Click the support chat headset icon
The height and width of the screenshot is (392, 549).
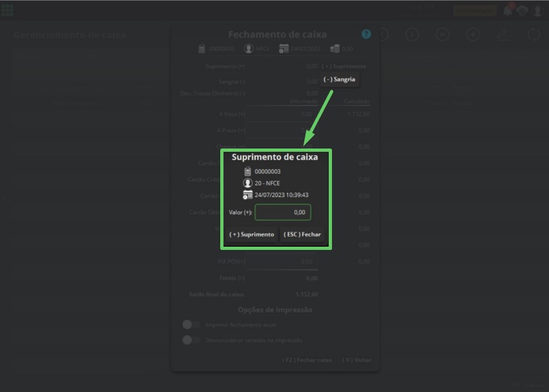[522, 10]
